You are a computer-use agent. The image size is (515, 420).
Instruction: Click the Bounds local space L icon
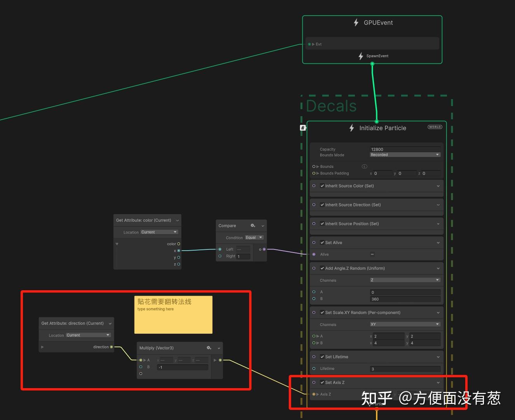click(364, 166)
